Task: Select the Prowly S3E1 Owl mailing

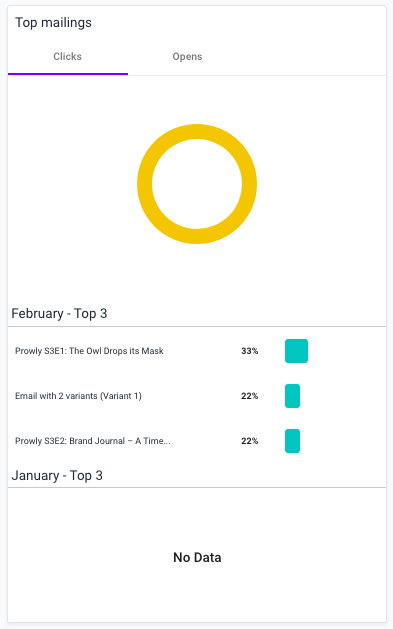Action: click(89, 351)
